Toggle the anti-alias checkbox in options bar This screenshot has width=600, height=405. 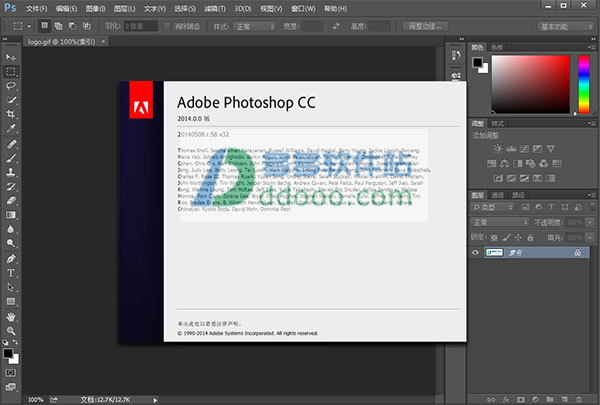point(167,26)
